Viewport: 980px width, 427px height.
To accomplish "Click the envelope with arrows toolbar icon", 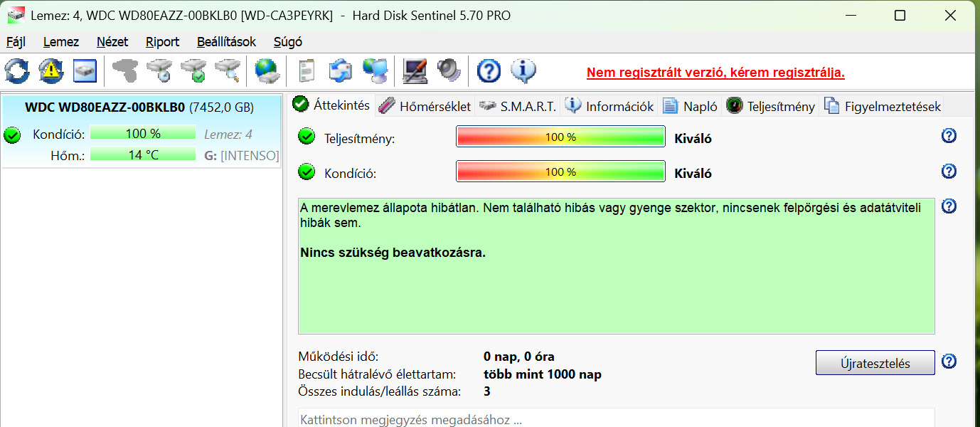I will (x=341, y=70).
